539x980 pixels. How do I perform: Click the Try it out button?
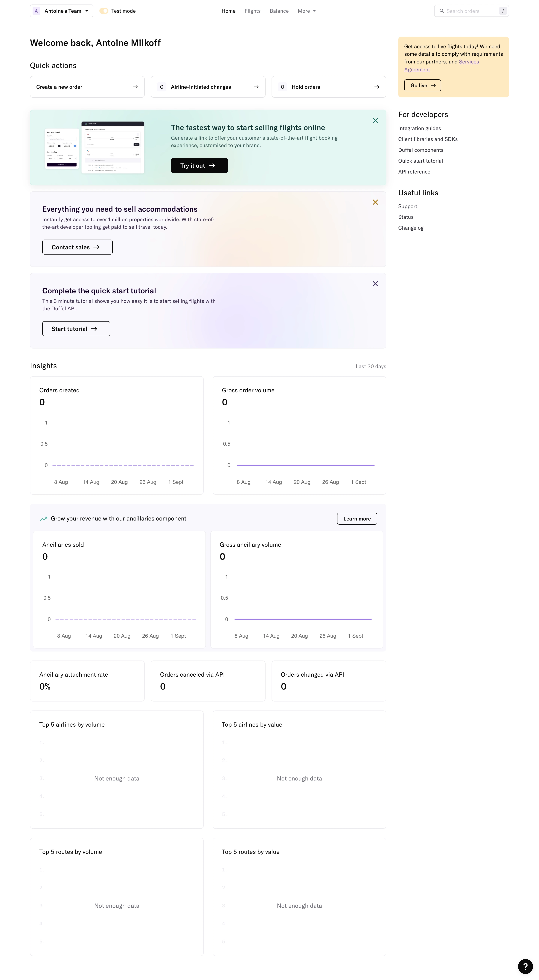tap(199, 165)
